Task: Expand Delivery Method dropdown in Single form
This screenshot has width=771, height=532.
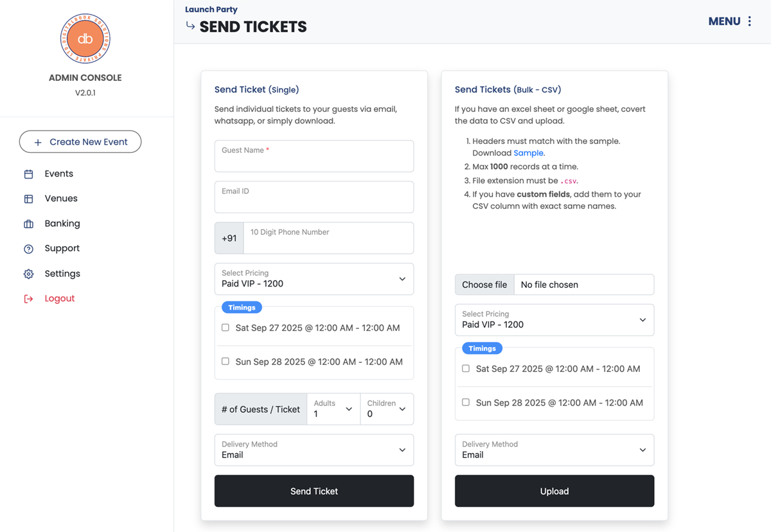Action: click(314, 450)
